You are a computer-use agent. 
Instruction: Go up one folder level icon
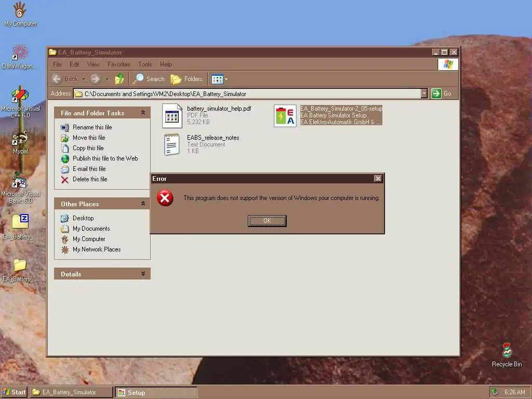(x=119, y=79)
